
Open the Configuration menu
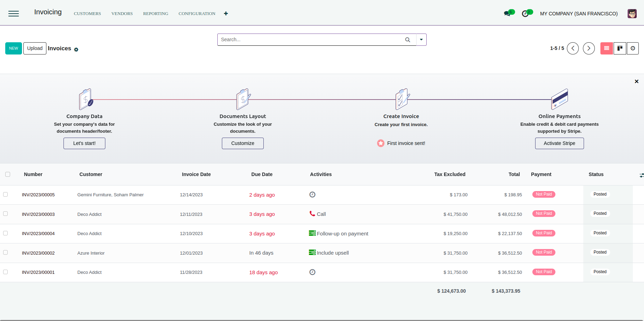pos(197,14)
